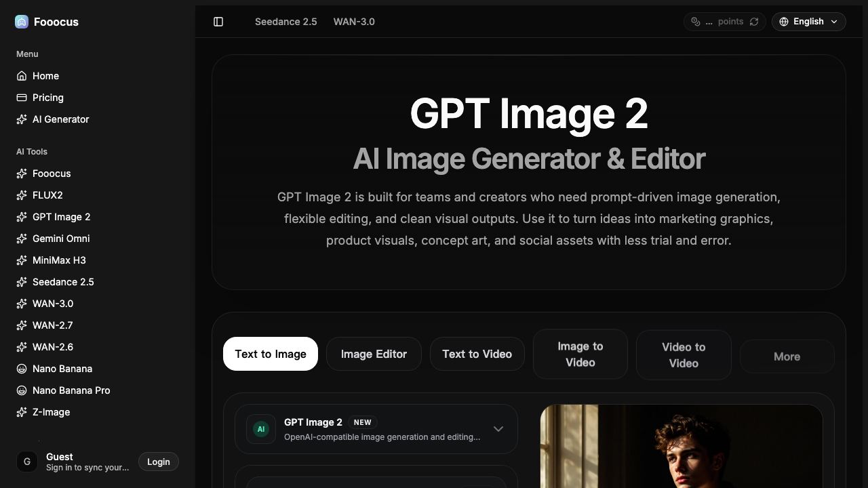Switch to the Image Editor tab

tap(374, 354)
